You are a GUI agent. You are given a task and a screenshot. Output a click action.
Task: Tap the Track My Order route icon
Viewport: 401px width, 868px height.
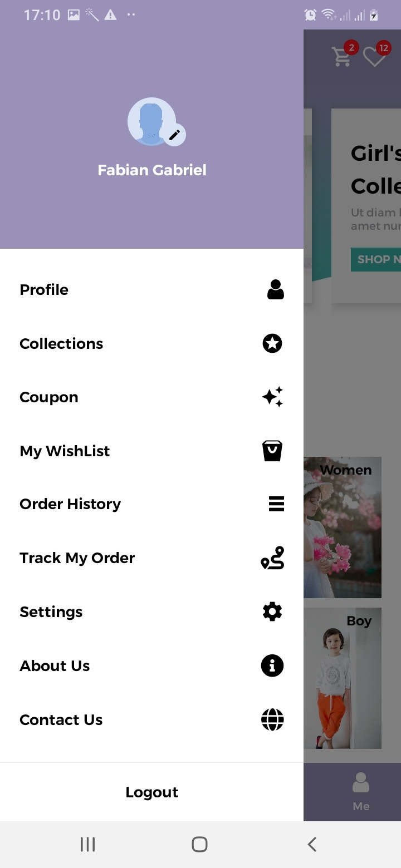[272, 558]
